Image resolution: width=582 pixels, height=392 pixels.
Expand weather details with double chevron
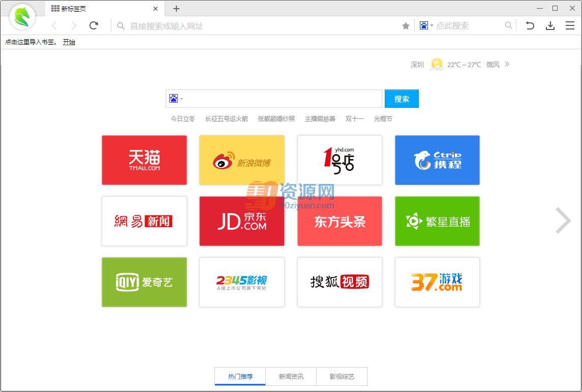507,65
